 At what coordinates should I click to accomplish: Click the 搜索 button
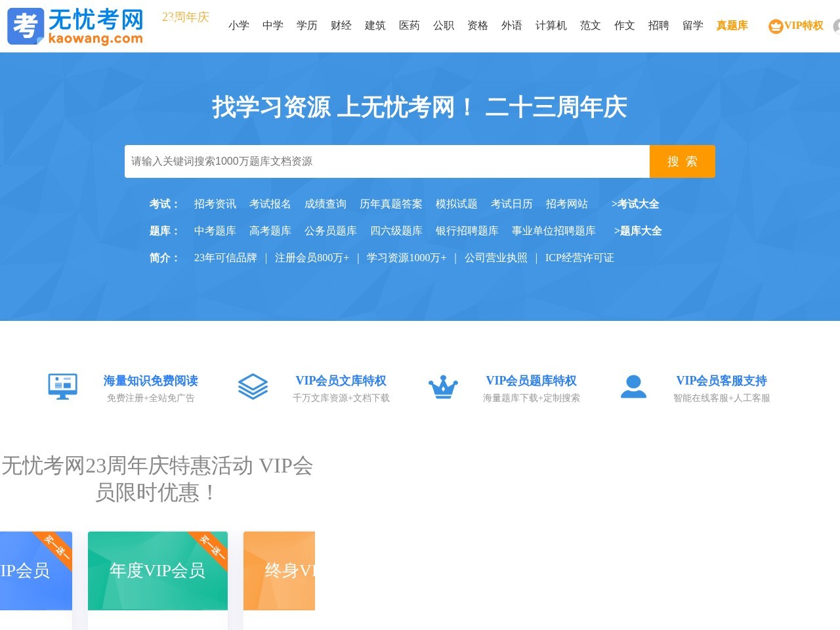point(682,161)
